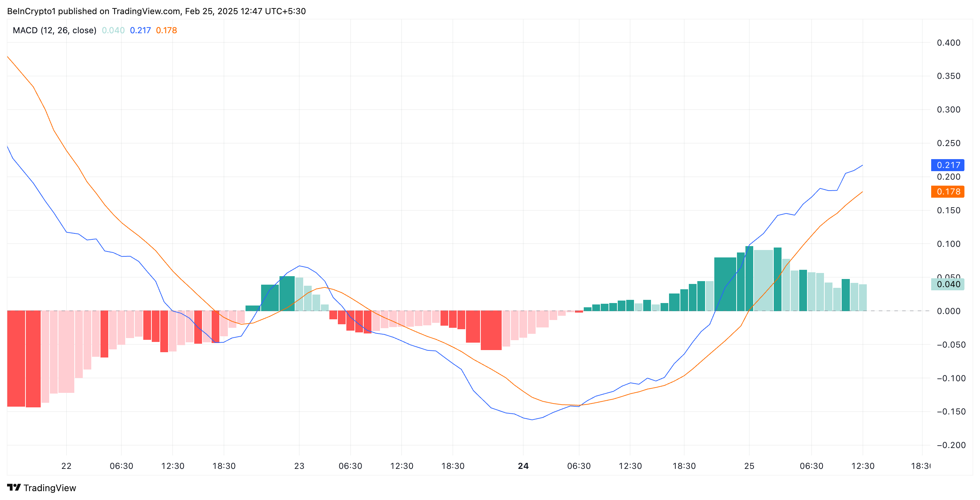Click the TradingView brand text link
Screen dimensions: 980x500
point(50,488)
